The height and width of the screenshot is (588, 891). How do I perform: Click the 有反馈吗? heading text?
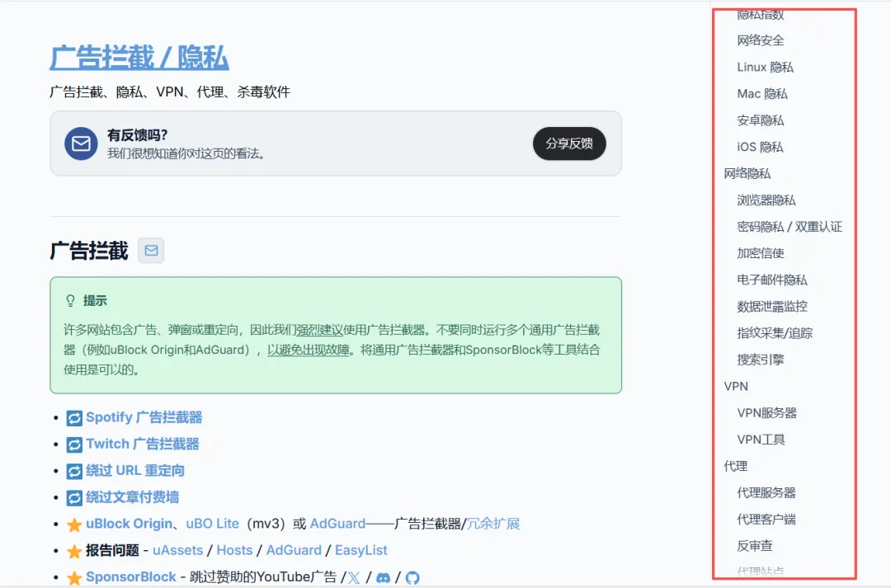[138, 135]
